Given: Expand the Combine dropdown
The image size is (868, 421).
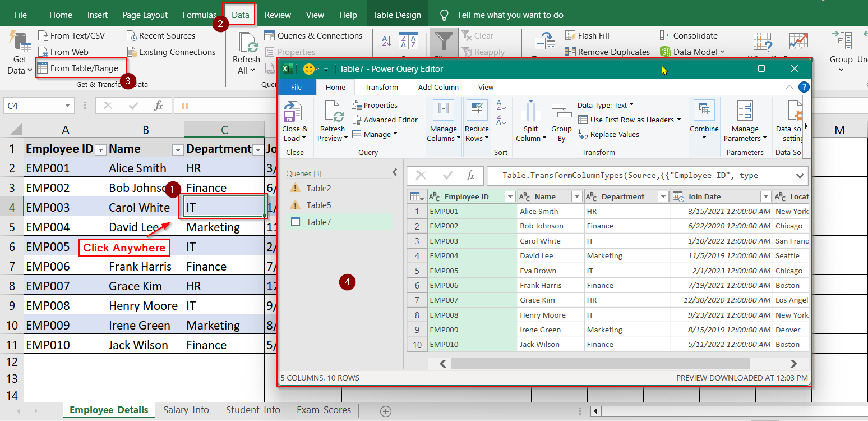Looking at the screenshot, I should [x=704, y=120].
